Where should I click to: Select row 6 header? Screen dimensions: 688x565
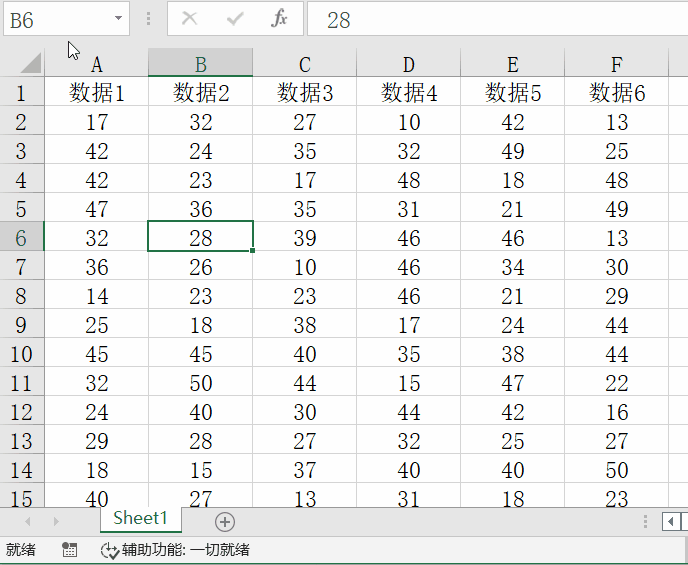click(22, 237)
